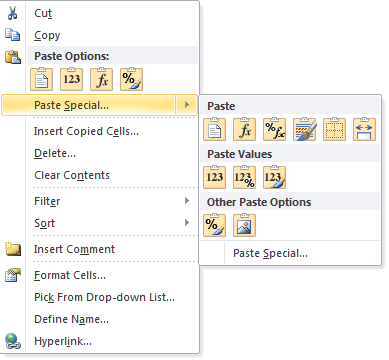Select Values & Number Formatting paste icon
389x360 pixels.
(244, 177)
